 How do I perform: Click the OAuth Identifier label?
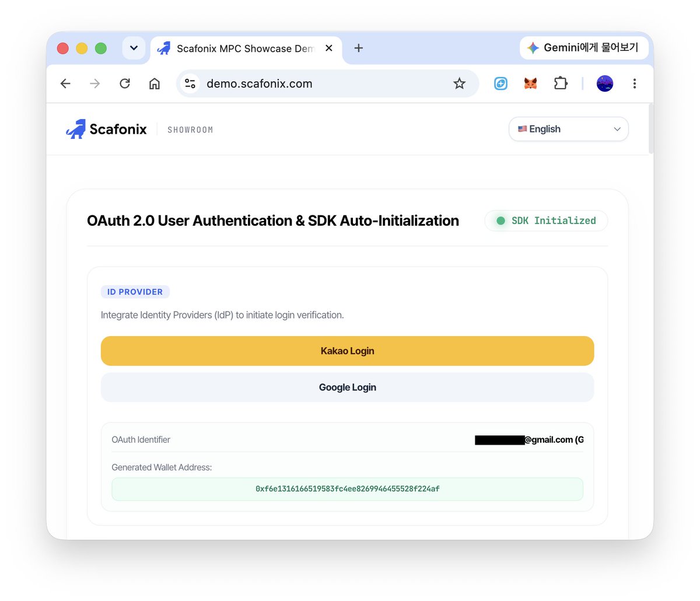click(141, 440)
